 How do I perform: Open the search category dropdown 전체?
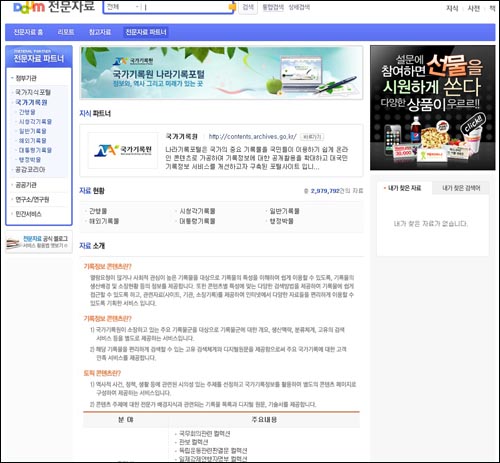pyautogui.click(x=123, y=7)
